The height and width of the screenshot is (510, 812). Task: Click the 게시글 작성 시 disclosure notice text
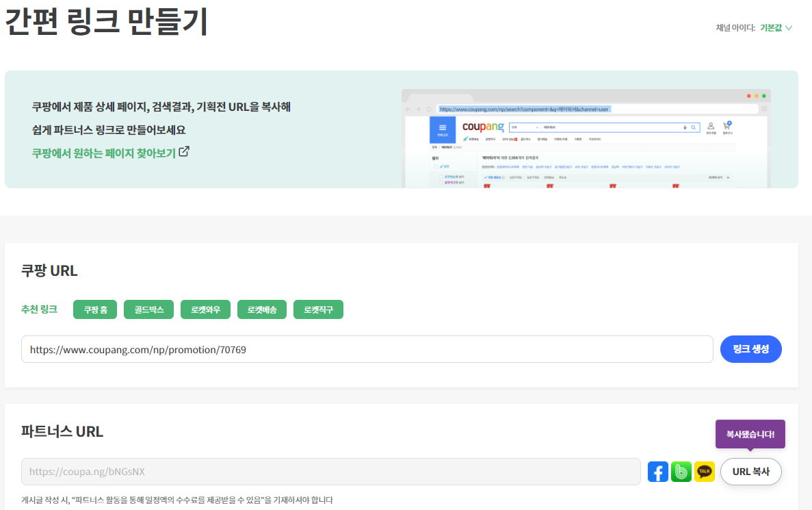(x=177, y=500)
